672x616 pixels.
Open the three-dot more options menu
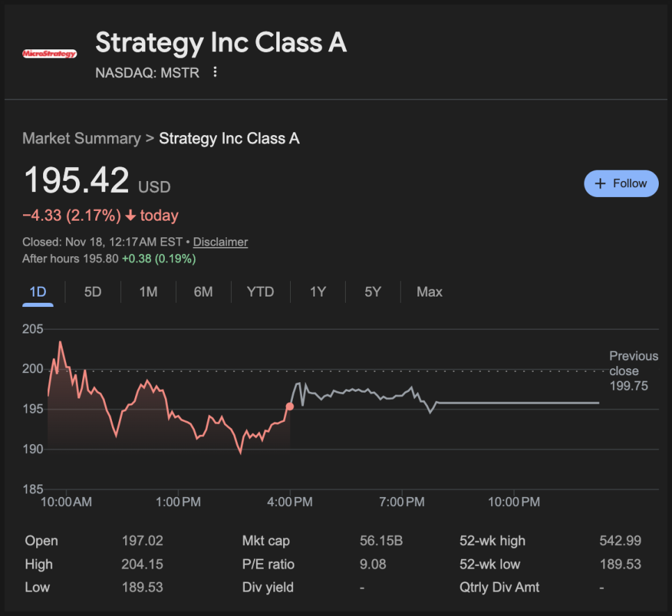coord(215,72)
